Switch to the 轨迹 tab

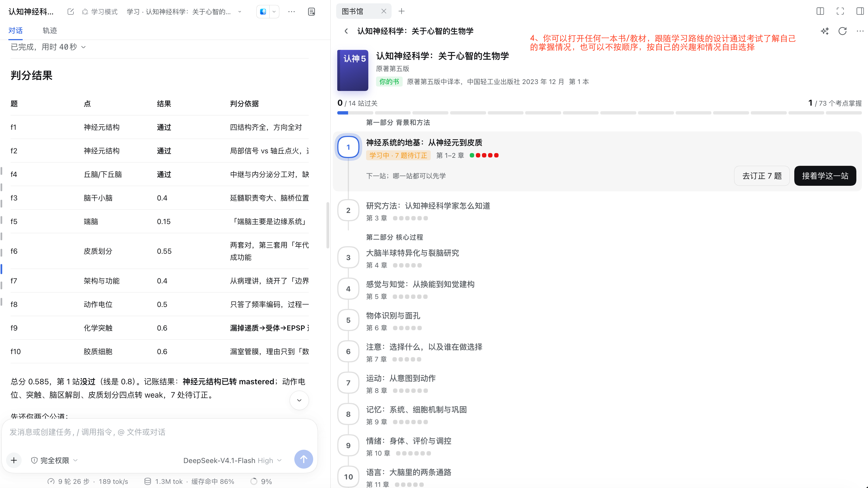pyautogui.click(x=50, y=31)
